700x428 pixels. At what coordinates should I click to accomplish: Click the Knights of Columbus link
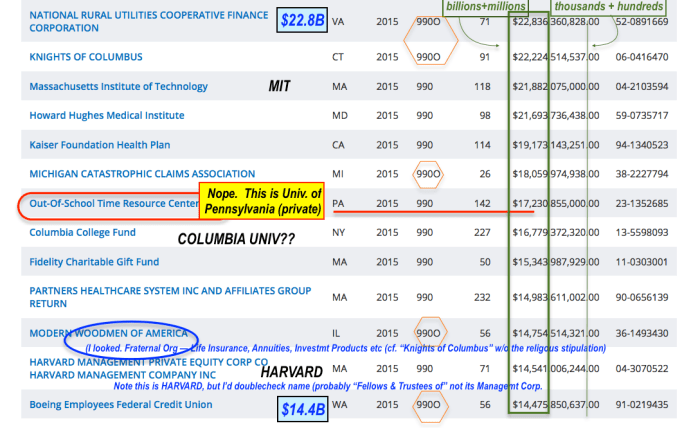(x=86, y=57)
